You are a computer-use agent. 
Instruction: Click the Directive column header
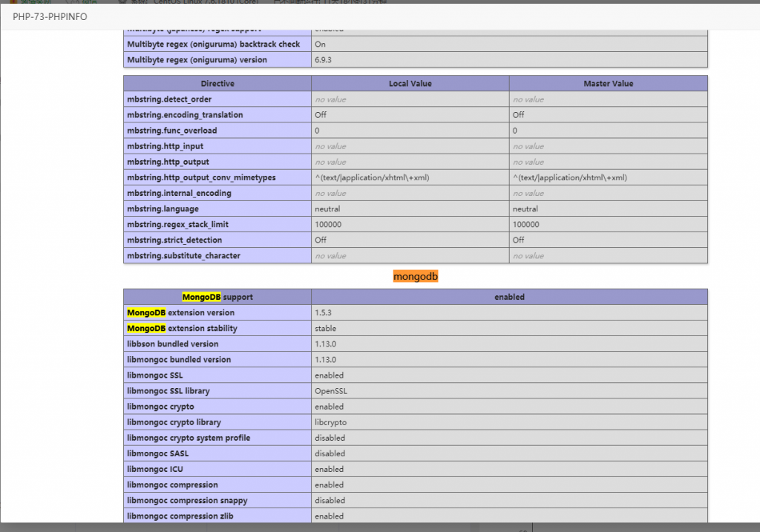coord(217,84)
